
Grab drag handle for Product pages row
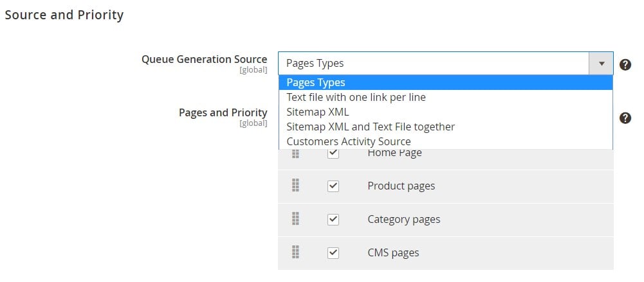[295, 186]
